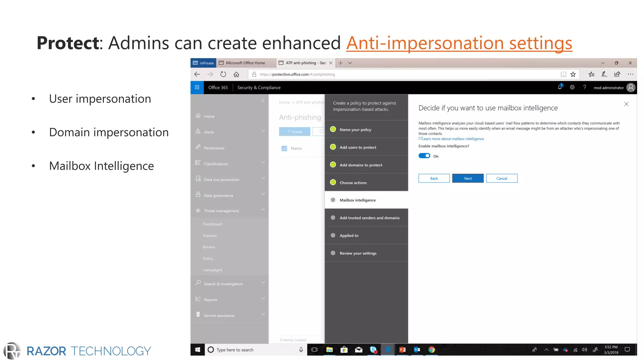Open the Action Center notification icon
This screenshot has height=362, width=644.
click(627, 349)
